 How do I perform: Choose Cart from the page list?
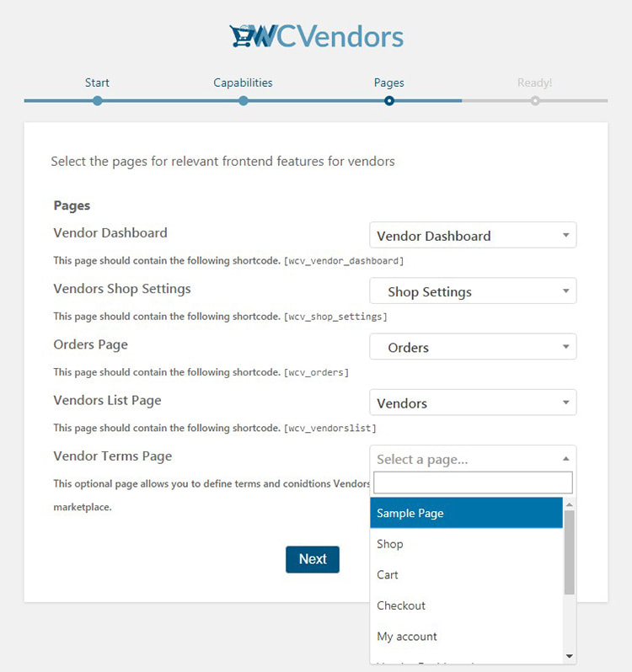tap(466, 574)
